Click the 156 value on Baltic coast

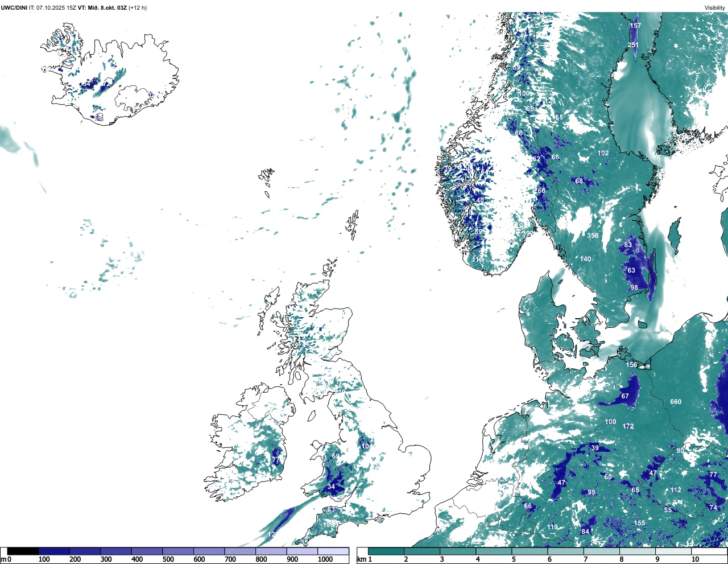[x=632, y=365]
